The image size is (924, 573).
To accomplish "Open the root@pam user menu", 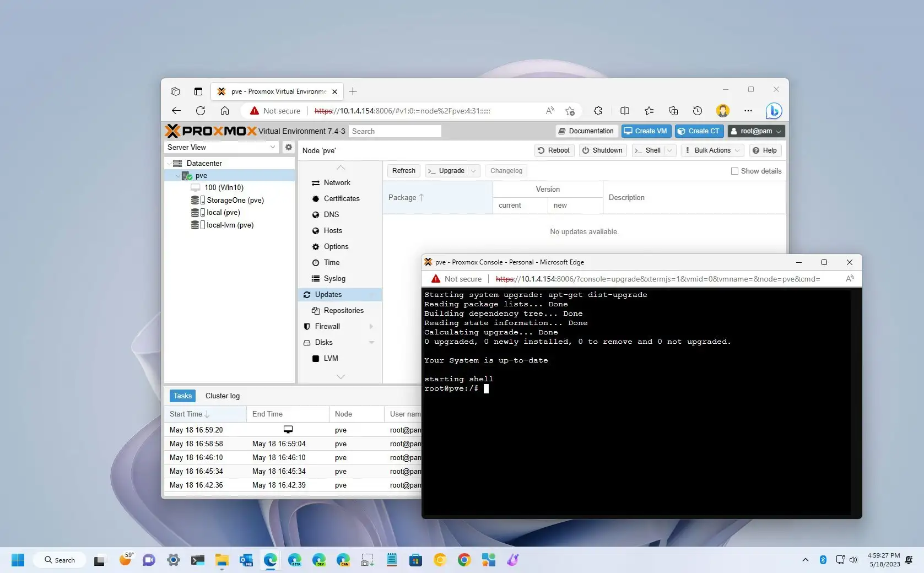I will [x=755, y=131].
